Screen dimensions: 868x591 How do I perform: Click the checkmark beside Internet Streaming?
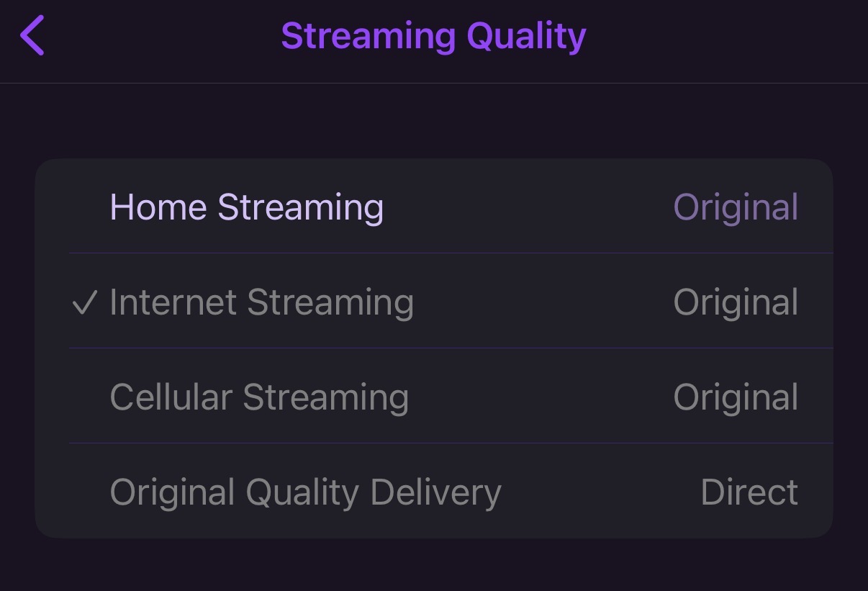click(x=84, y=304)
